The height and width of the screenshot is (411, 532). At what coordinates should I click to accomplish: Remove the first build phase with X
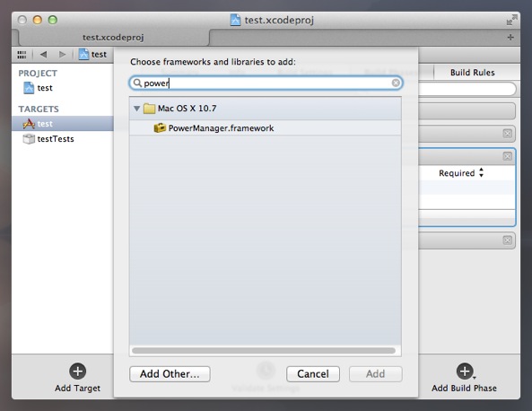tap(507, 134)
